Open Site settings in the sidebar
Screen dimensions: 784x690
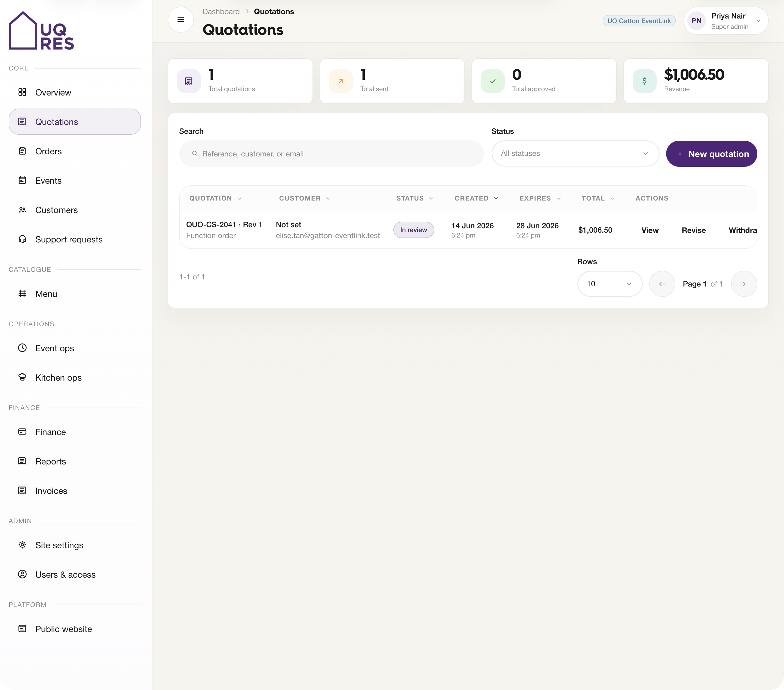[x=75, y=545]
